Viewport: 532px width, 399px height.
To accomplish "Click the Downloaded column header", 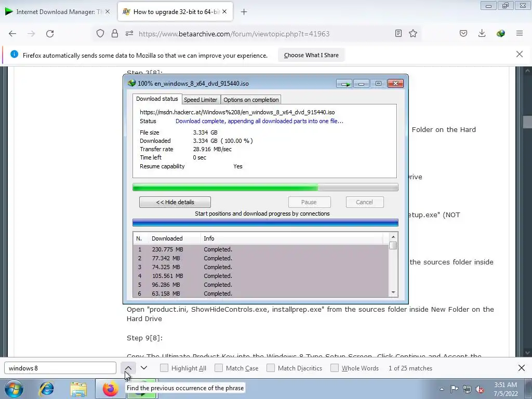I will point(175,238).
